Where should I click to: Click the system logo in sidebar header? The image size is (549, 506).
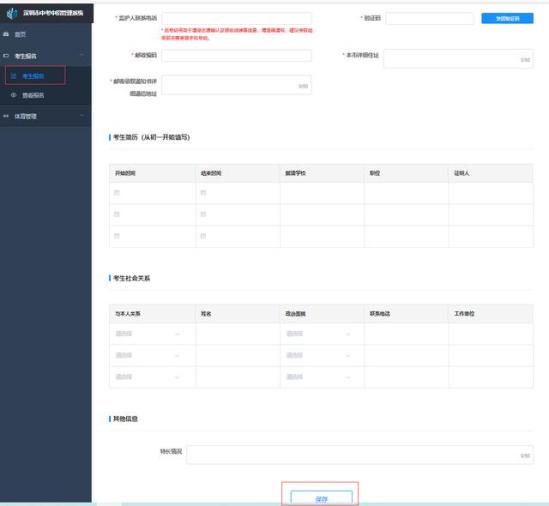click(12, 13)
